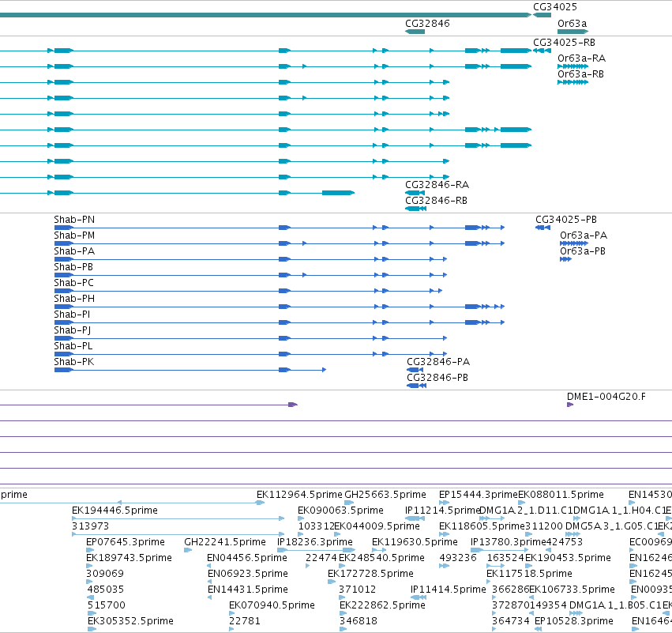The height and width of the screenshot is (633, 672).
Task: Select the Or63a-PB protein label
Action: click(583, 251)
